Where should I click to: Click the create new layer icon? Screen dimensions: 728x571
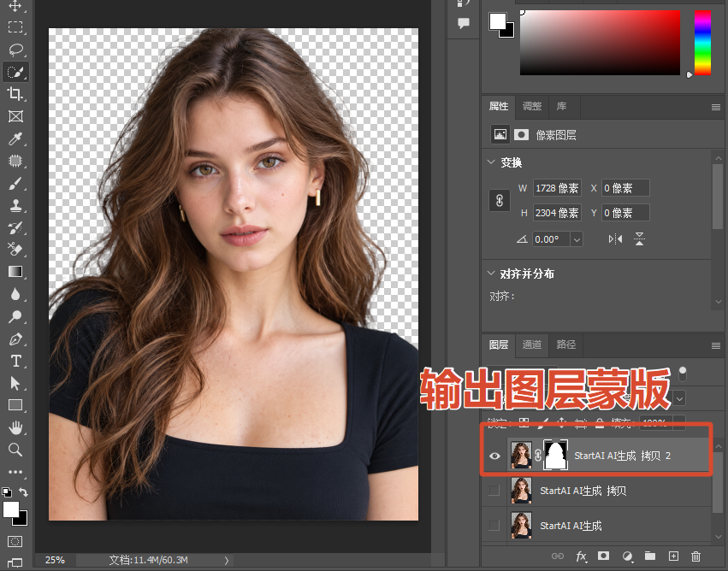[x=673, y=556]
